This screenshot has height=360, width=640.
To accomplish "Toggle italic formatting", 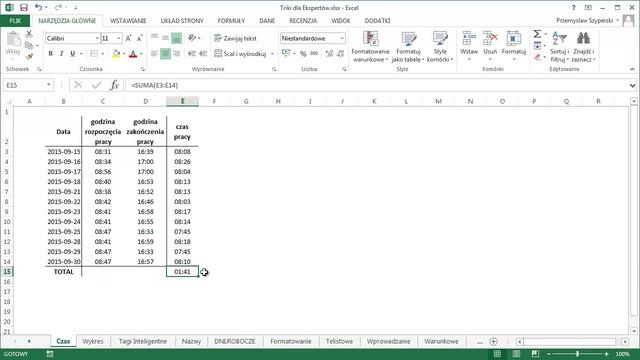I will click(62, 53).
